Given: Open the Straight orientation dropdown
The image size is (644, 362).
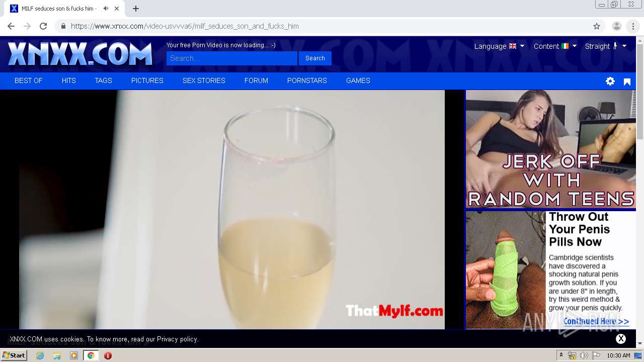Looking at the screenshot, I should [x=605, y=46].
